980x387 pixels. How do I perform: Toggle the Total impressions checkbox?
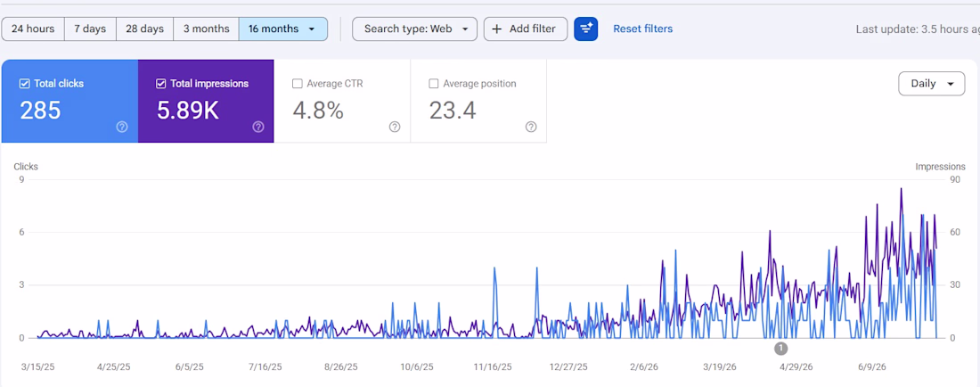click(x=160, y=83)
